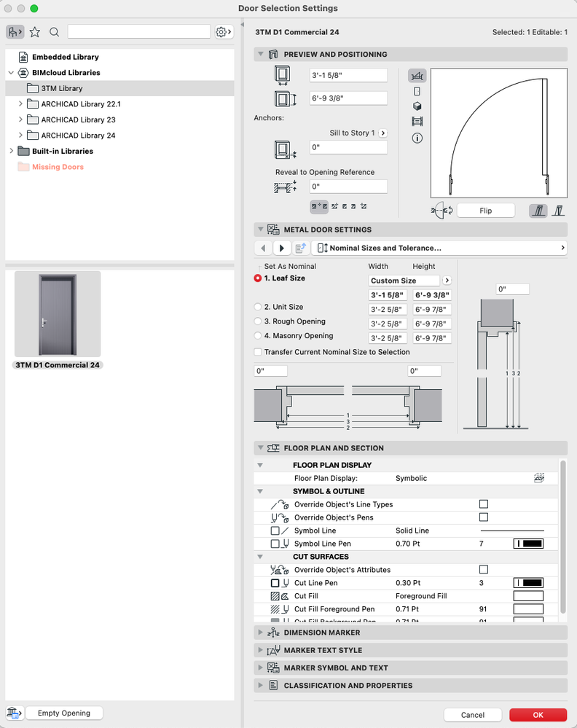Select the 2D plan preview icon
The height and width of the screenshot is (728, 577).
[417, 76]
